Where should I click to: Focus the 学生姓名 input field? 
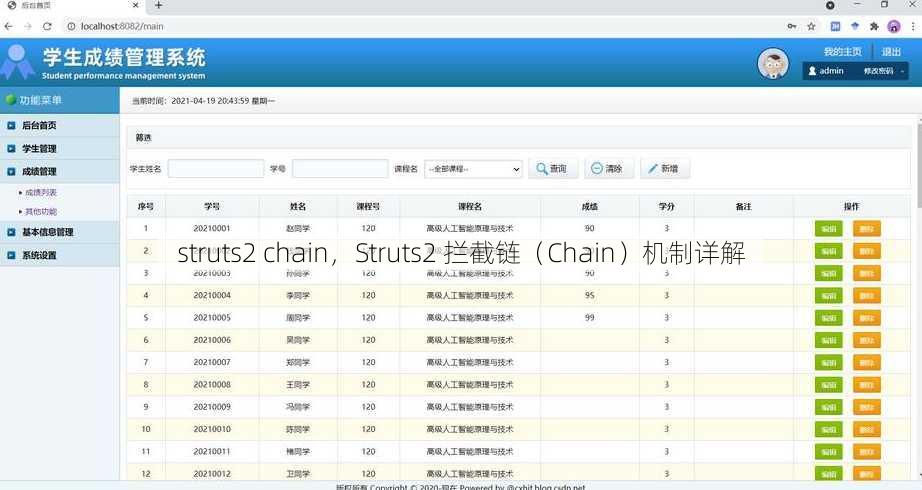pos(216,169)
